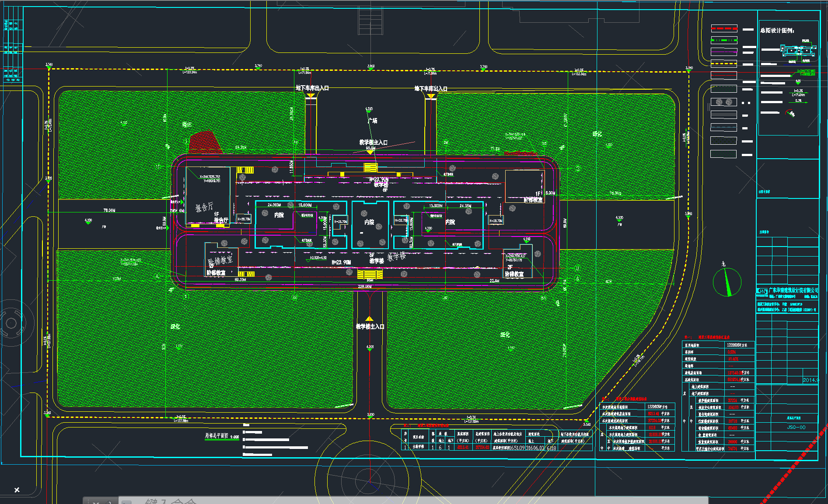Click the '局部总平面图 1:600' drawing title
This screenshot has width=828, height=504.
tap(222, 436)
